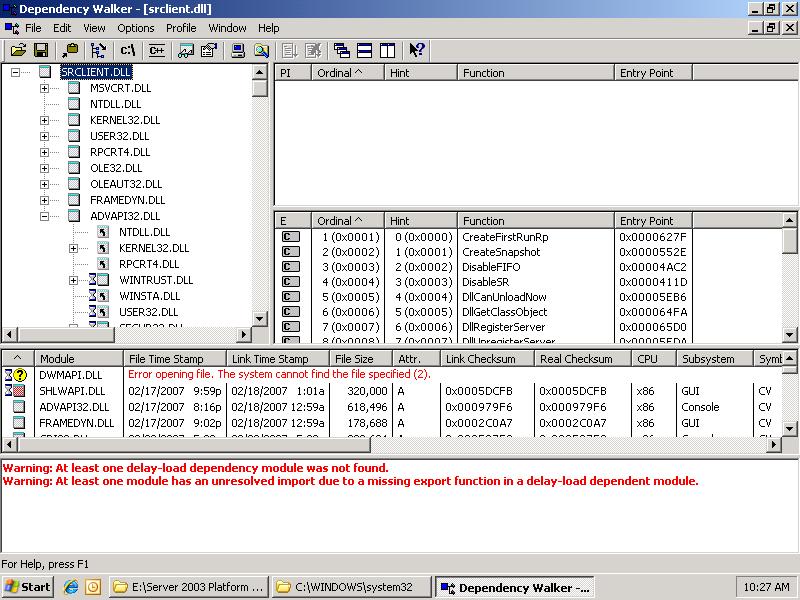The width and height of the screenshot is (800, 600).
Task: Click the module icon beside MSVCRT.DLL
Action: (x=74, y=88)
